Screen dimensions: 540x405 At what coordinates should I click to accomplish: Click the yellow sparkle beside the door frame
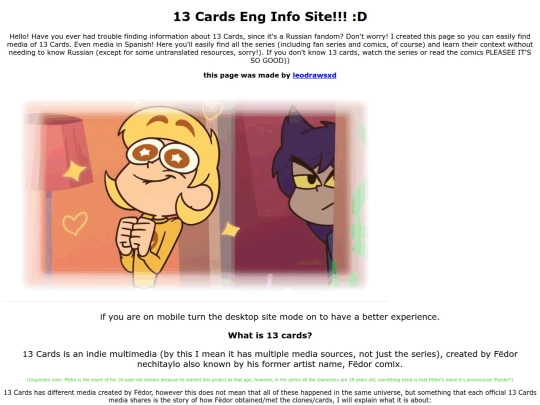[x=230, y=230]
